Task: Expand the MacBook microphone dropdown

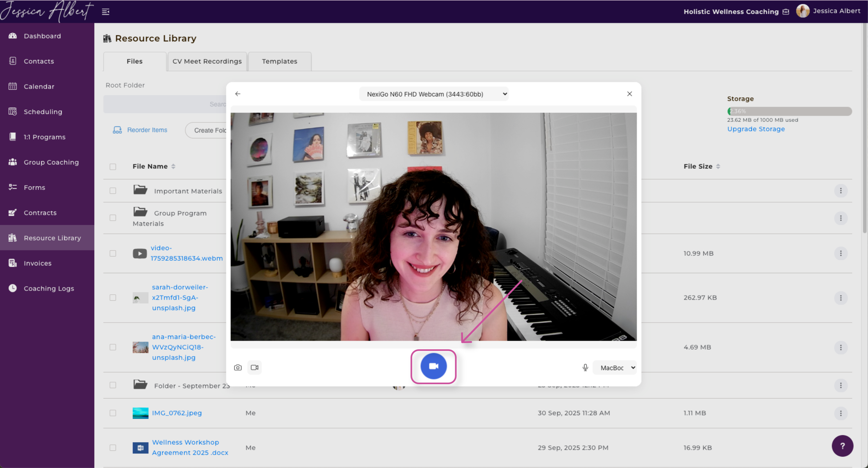Action: click(614, 368)
